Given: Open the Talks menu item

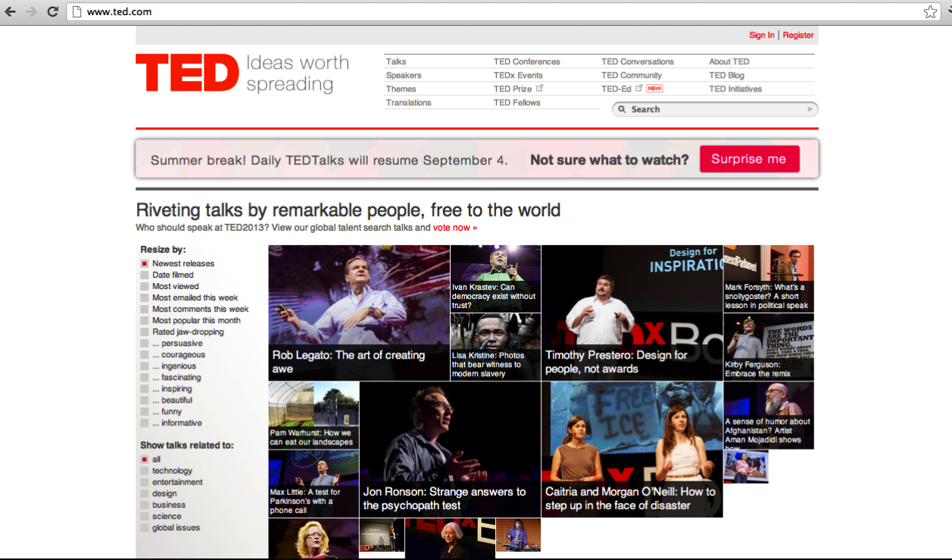Looking at the screenshot, I should [396, 62].
